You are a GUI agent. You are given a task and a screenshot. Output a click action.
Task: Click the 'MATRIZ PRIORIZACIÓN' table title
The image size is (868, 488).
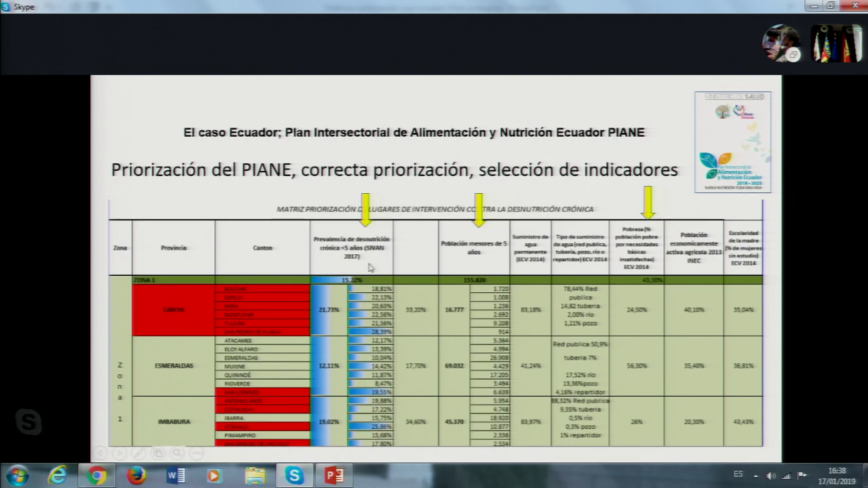[435, 209]
